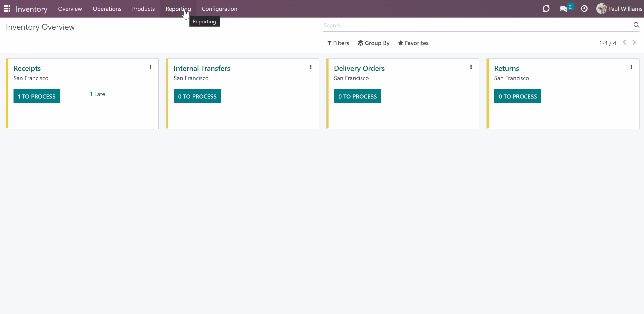Open the 1 Late receipts link
The width and height of the screenshot is (644, 314).
[97, 94]
